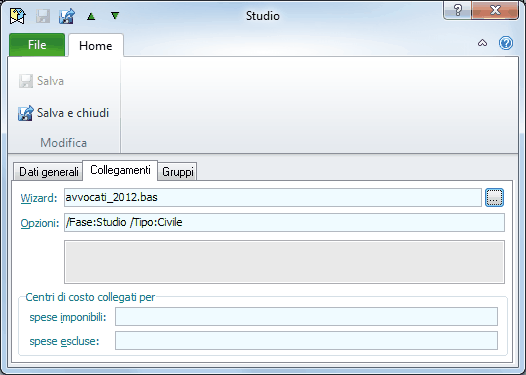Click the Salva ribbon button

pyautogui.click(x=41, y=81)
